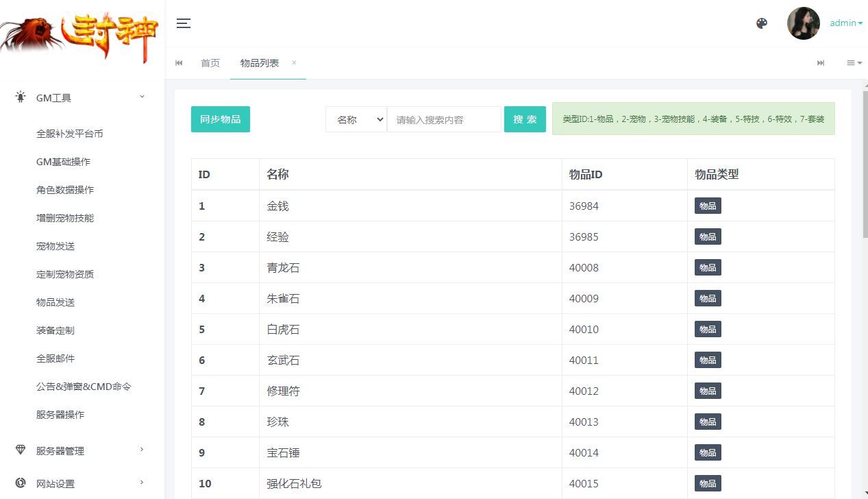
Task: Close the 物品列表 tab
Action: coord(293,62)
